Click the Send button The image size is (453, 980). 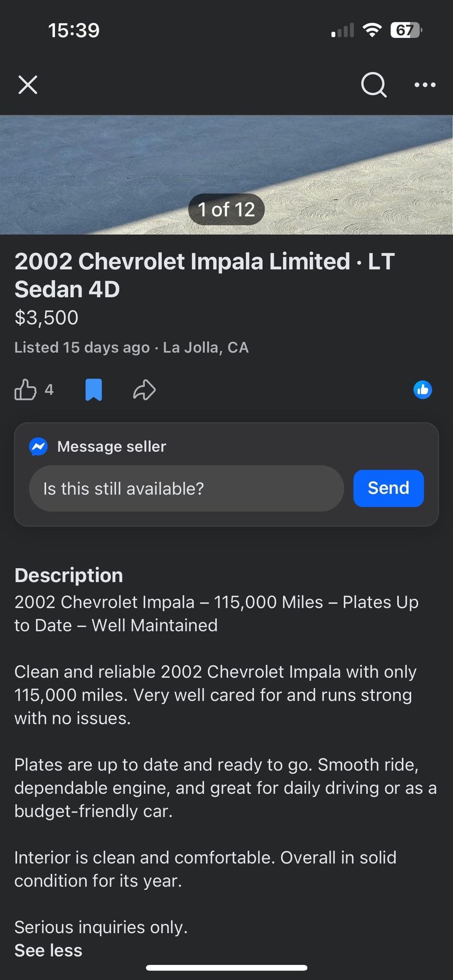coord(388,488)
